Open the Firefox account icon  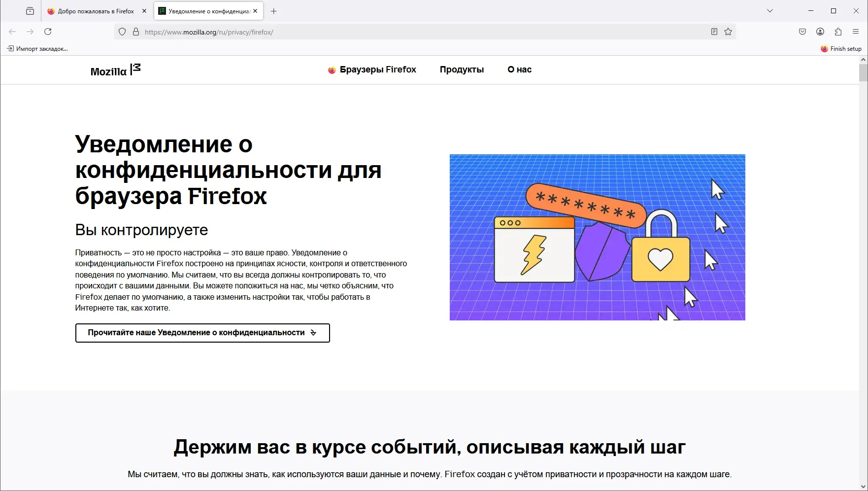(x=820, y=32)
